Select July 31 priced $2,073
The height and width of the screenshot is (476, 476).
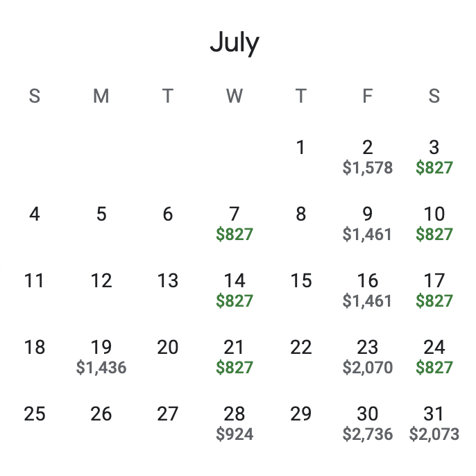point(434,423)
